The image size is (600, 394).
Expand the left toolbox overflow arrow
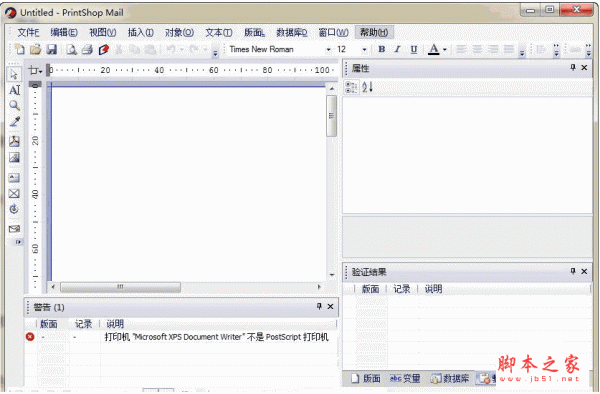[18, 242]
